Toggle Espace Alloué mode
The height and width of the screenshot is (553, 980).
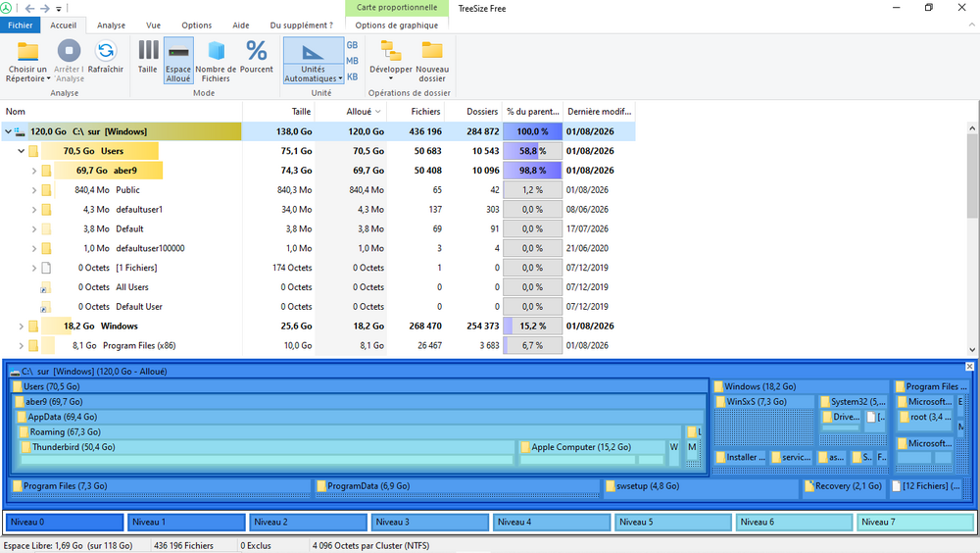(x=178, y=60)
